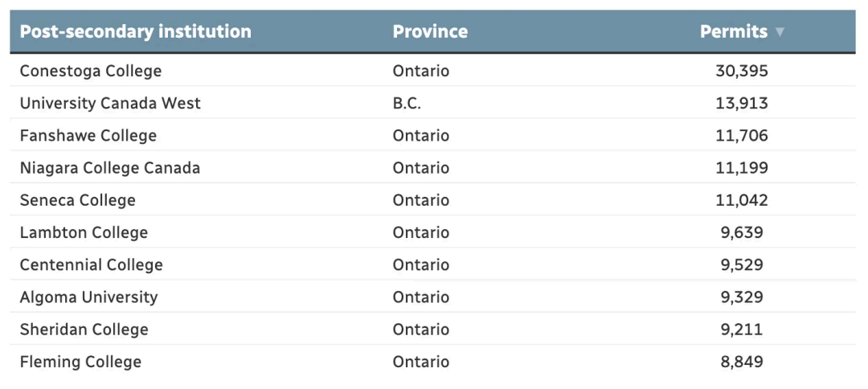Click Niagara College Canada entry
Viewport: 868px width, 389px height.
110,168
